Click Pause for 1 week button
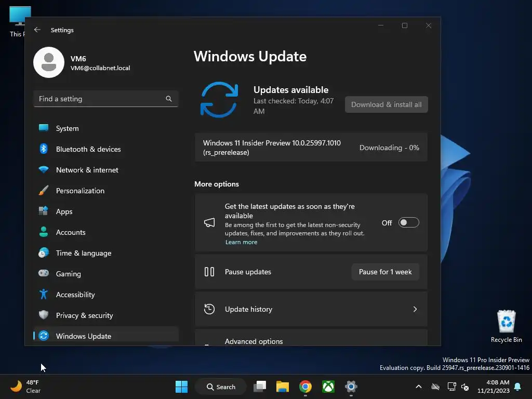This screenshot has width=532, height=399. pos(385,272)
